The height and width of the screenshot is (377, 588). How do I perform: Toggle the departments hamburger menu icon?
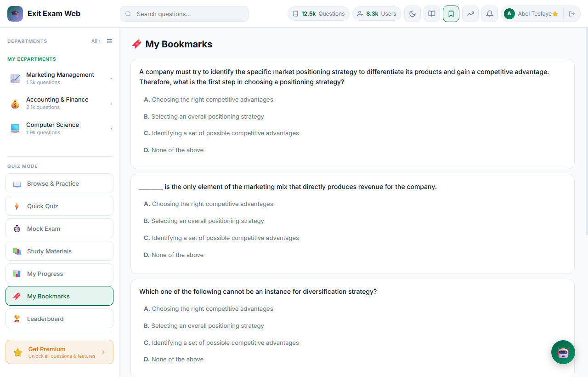click(109, 41)
